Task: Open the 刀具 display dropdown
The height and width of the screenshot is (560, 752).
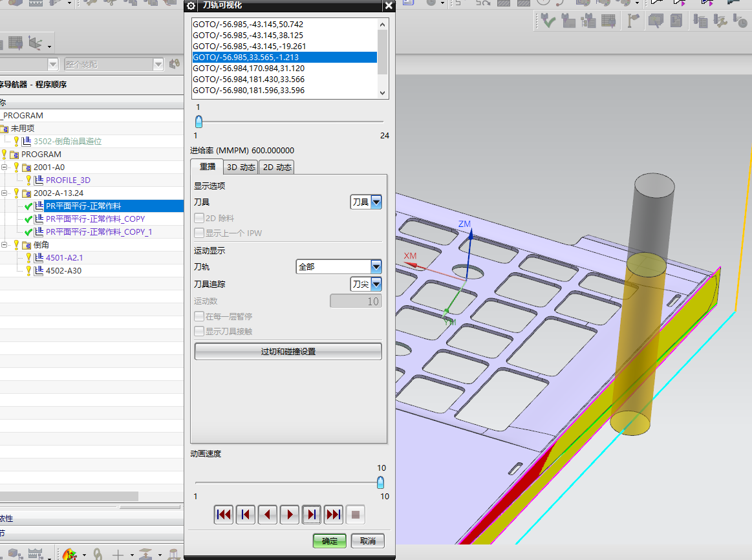Action: [x=376, y=202]
